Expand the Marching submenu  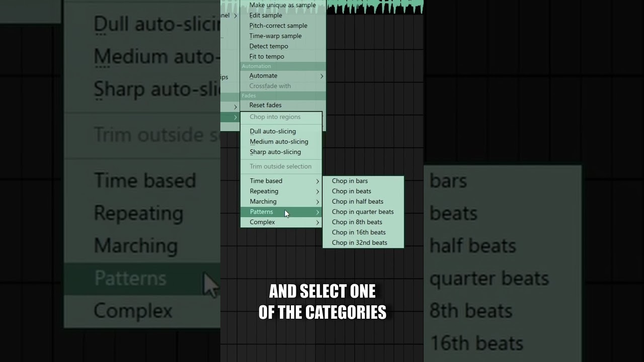pos(281,202)
